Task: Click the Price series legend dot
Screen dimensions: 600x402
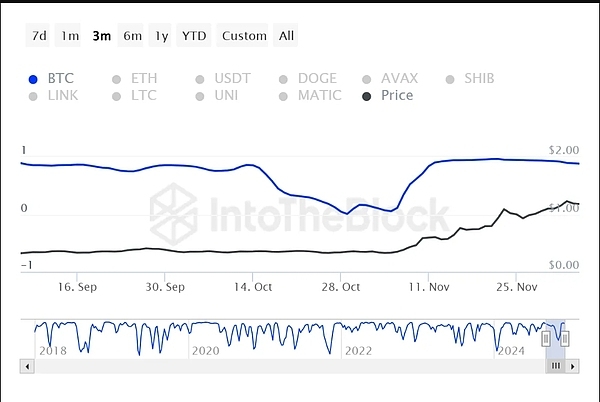Action: click(x=367, y=96)
